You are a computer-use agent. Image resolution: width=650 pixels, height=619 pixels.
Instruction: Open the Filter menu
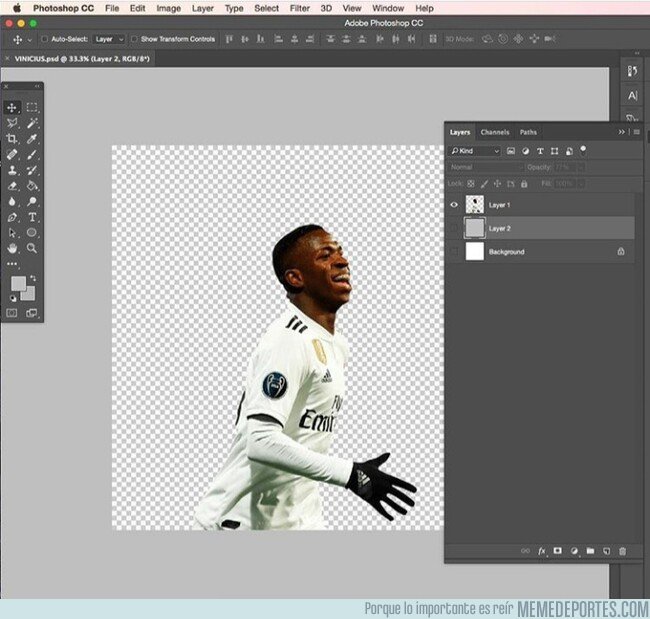click(x=299, y=8)
